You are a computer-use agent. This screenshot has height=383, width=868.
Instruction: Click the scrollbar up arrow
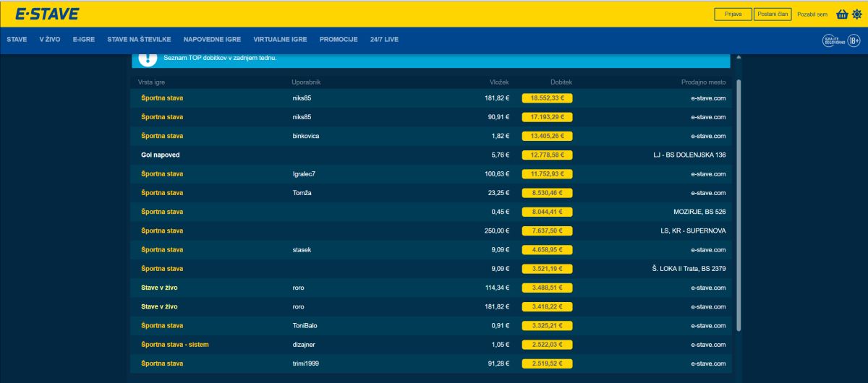(x=738, y=56)
